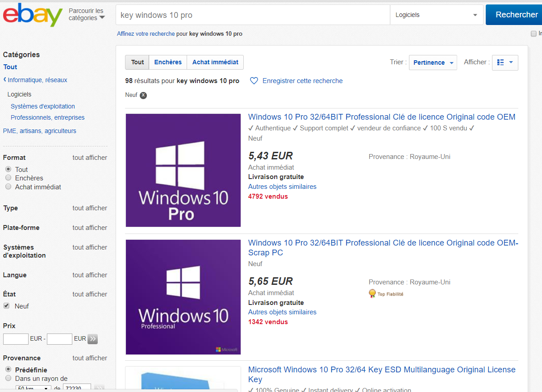Open PME, artisans, agriculteurs category link
The height and width of the screenshot is (392, 542).
coord(40,131)
